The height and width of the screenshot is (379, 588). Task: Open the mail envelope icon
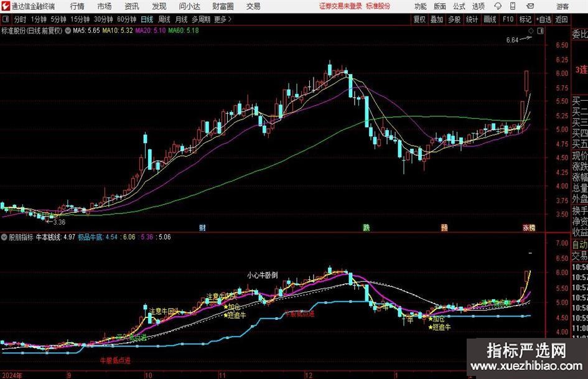[x=530, y=6]
